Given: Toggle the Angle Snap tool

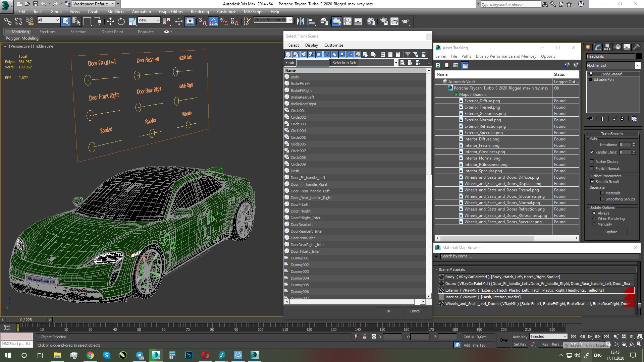Looking at the screenshot, I should [x=213, y=21].
